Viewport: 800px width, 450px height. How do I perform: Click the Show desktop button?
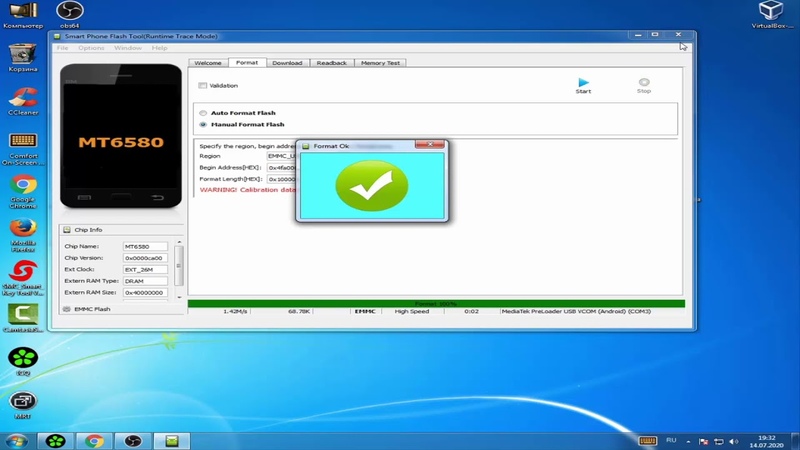point(796,441)
